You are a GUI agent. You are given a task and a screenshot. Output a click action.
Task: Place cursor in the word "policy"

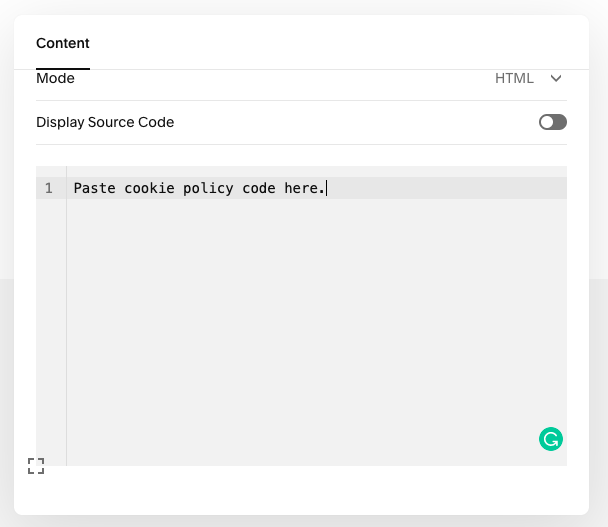coord(208,188)
